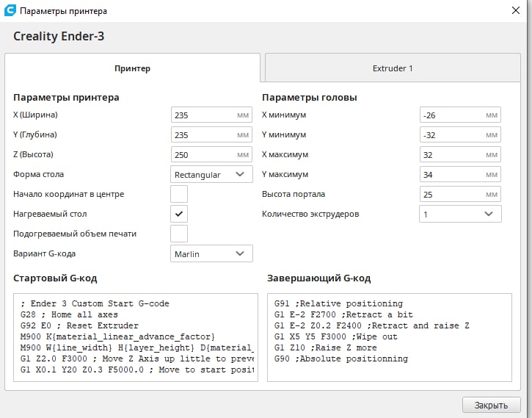
Task: Enable Начало координат в центре checkbox
Action: coord(179,194)
